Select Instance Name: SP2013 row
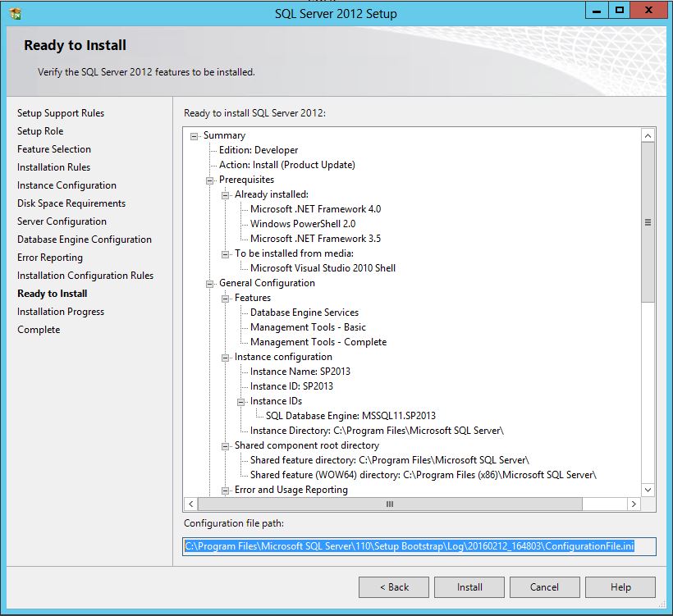This screenshot has width=673, height=616. (x=300, y=372)
